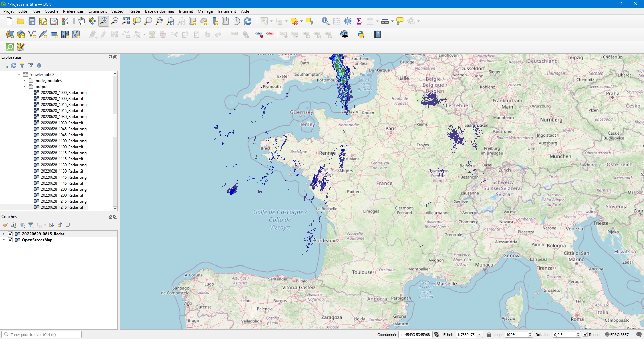Expand the 20220629_0815_Radar layer legend
Image resolution: width=644 pixels, height=339 pixels.
pos(4,234)
